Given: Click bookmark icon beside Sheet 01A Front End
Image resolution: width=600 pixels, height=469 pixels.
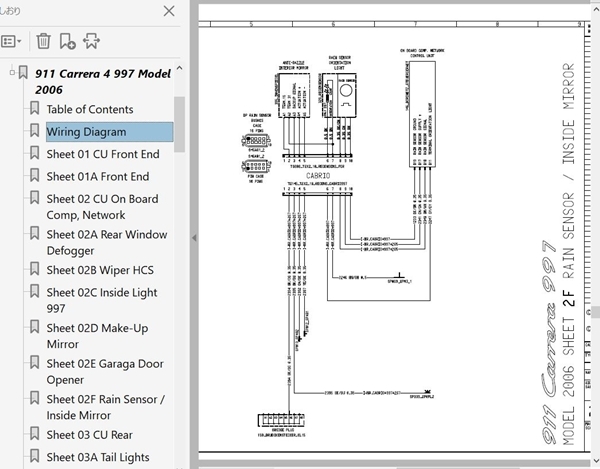Looking at the screenshot, I should (34, 175).
